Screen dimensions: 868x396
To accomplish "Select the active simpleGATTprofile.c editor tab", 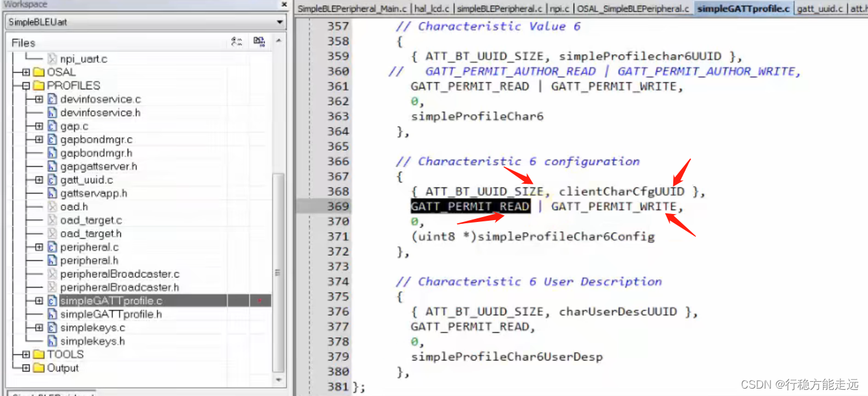I will 743,9.
